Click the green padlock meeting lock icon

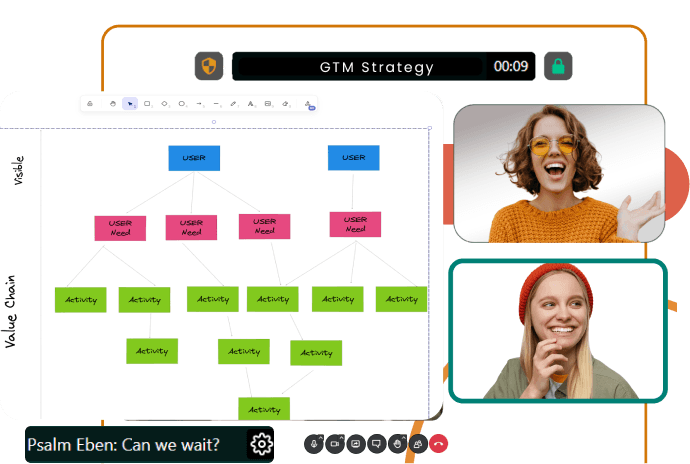pos(558,66)
